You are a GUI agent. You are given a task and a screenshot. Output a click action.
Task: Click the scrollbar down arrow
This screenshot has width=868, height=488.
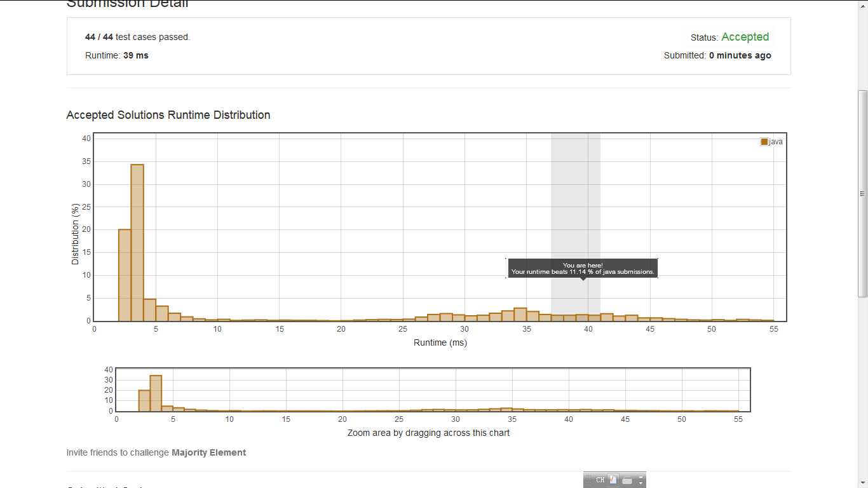coord(862,483)
